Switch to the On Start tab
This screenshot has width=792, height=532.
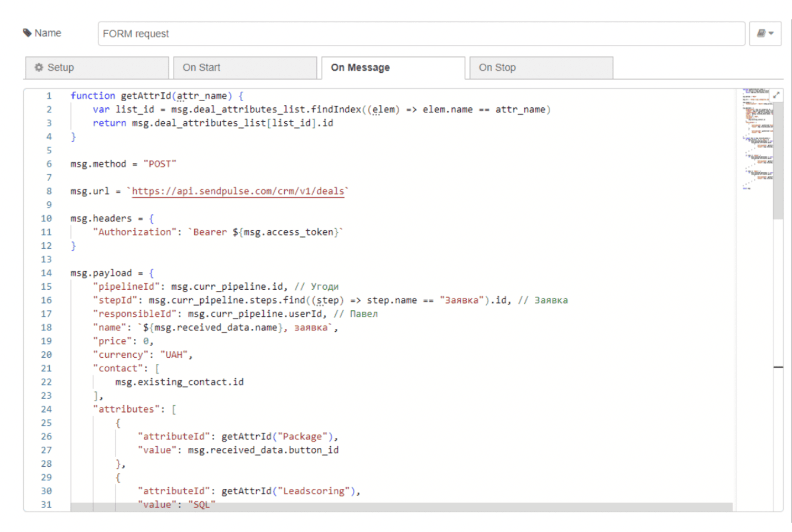point(245,67)
